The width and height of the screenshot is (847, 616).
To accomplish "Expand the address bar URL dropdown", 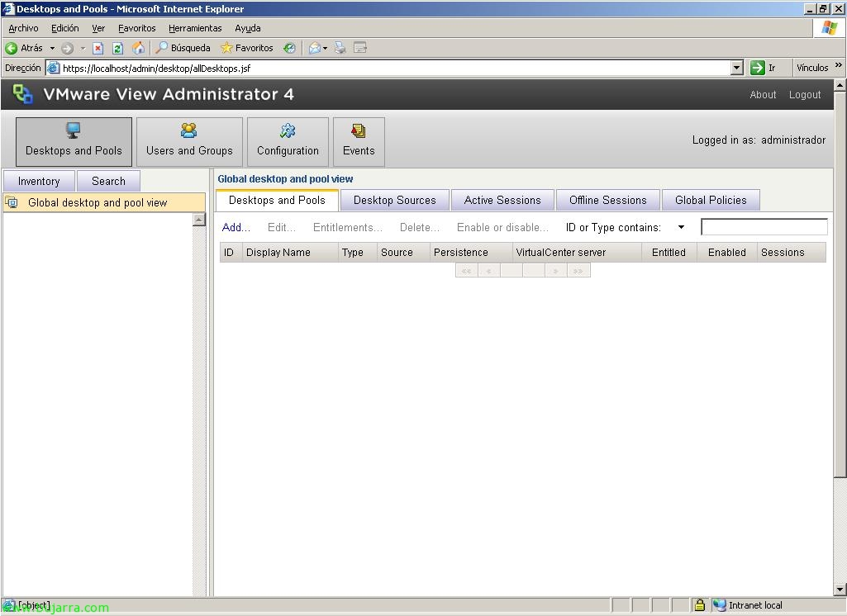I will [737, 68].
